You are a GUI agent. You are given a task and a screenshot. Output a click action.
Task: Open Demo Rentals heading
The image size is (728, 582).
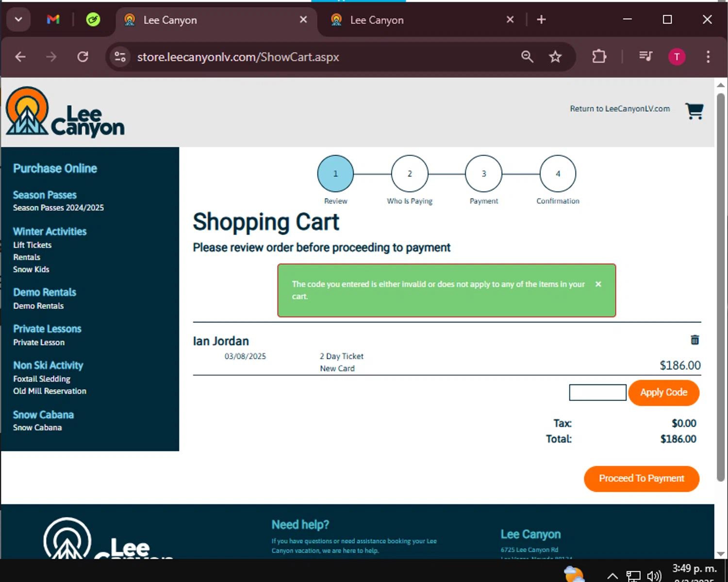tap(45, 292)
